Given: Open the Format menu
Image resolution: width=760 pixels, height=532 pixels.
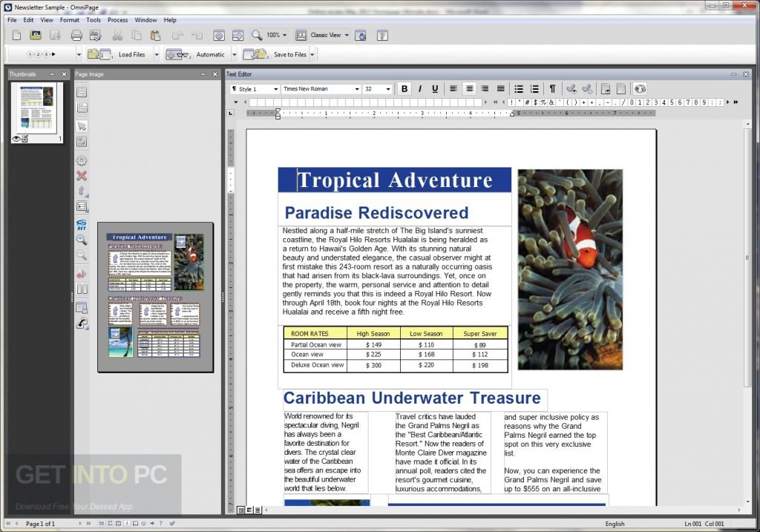Looking at the screenshot, I should coord(69,20).
